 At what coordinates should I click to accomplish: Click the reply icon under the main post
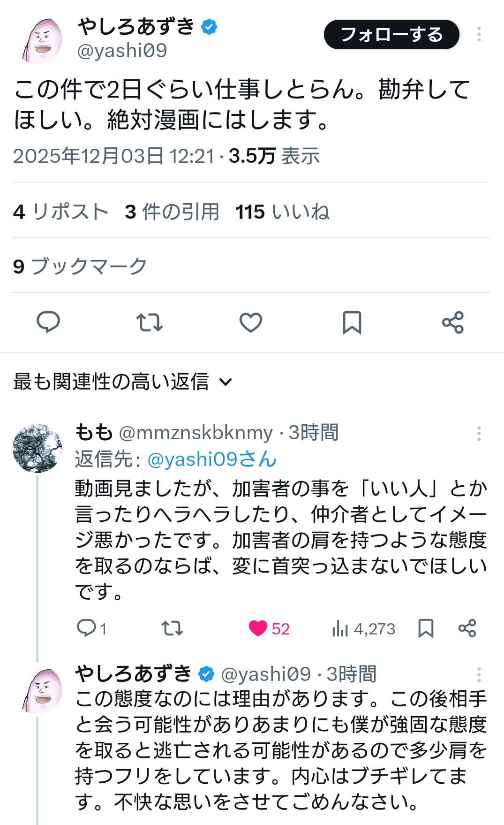tap(48, 322)
